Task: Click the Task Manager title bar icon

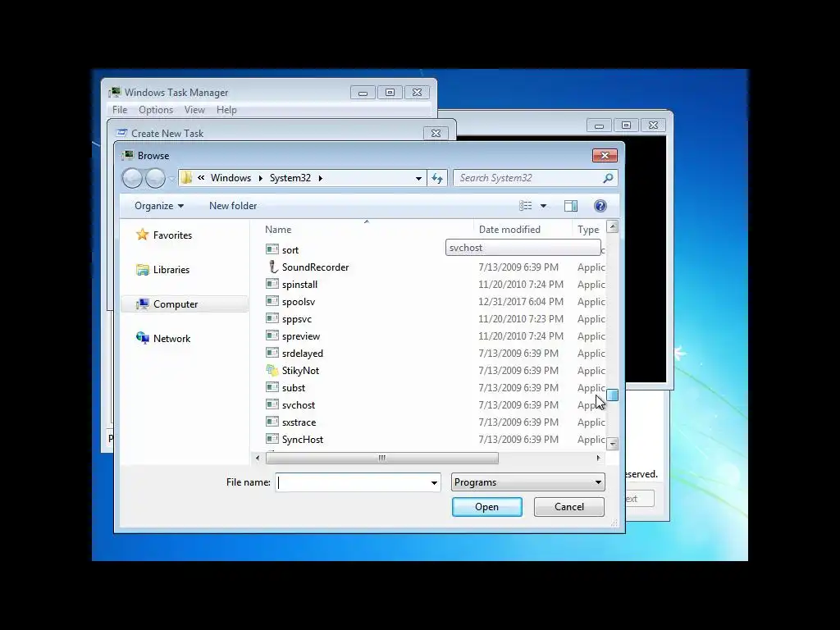Action: (115, 92)
